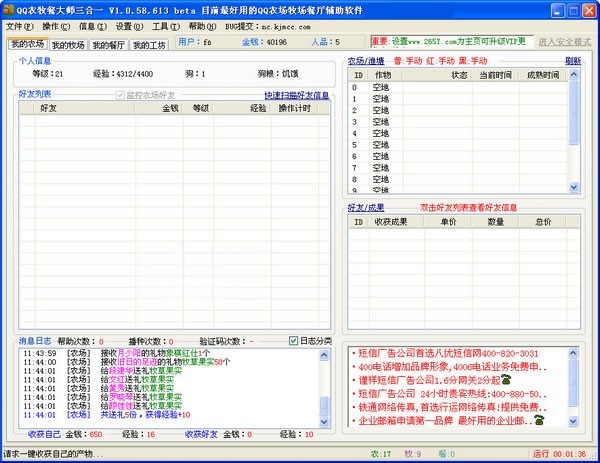Enable the 监控农场好友 checkbox

[122, 95]
